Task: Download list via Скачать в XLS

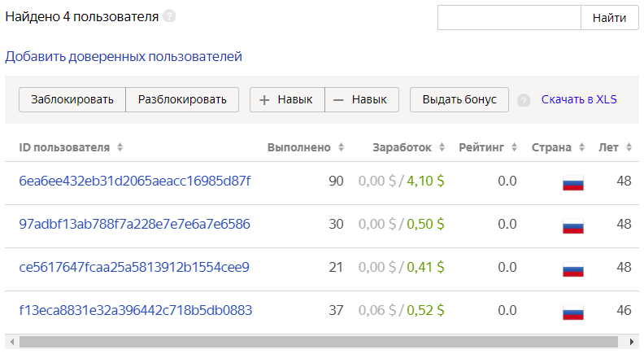Action: point(579,99)
